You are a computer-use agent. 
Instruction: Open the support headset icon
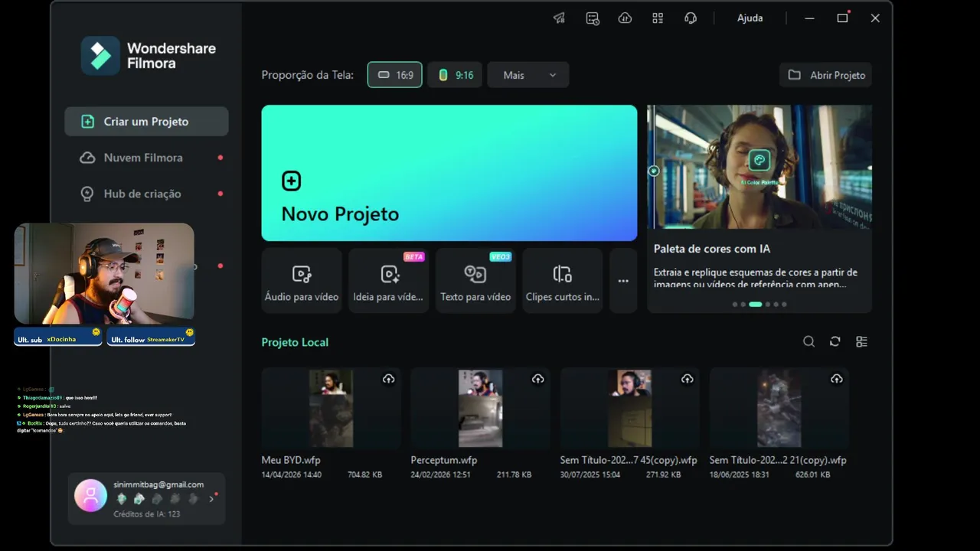point(691,18)
